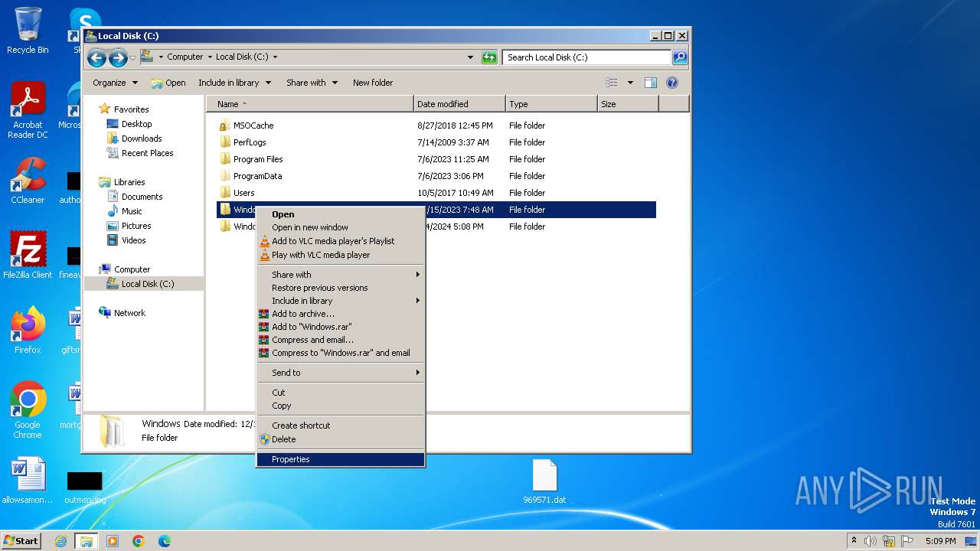Choose Compress to "Windows.rar" and email
Viewport: 980px width, 551px height.
[x=341, y=353]
